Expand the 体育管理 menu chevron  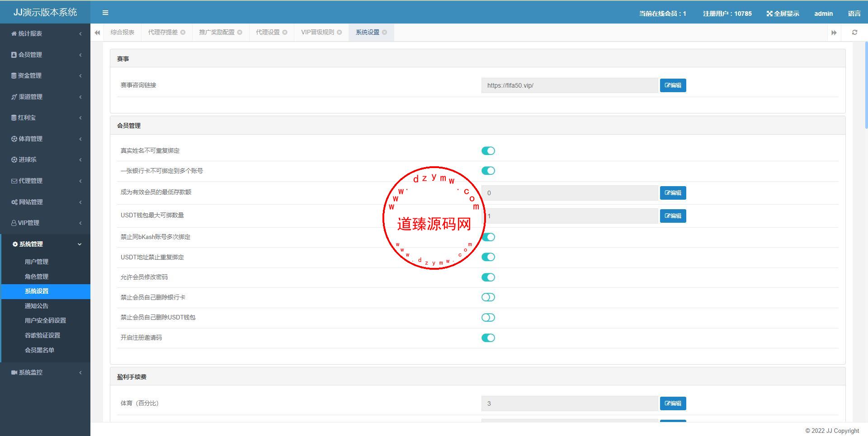(80, 139)
